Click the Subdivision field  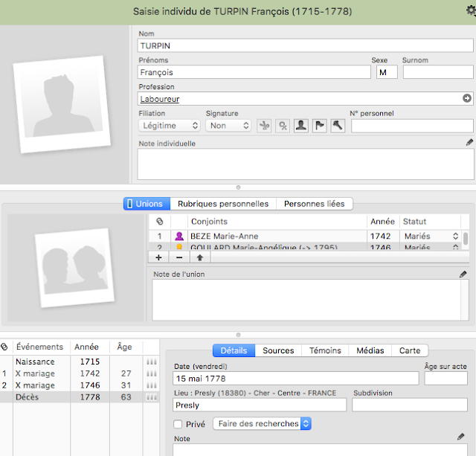(410, 405)
